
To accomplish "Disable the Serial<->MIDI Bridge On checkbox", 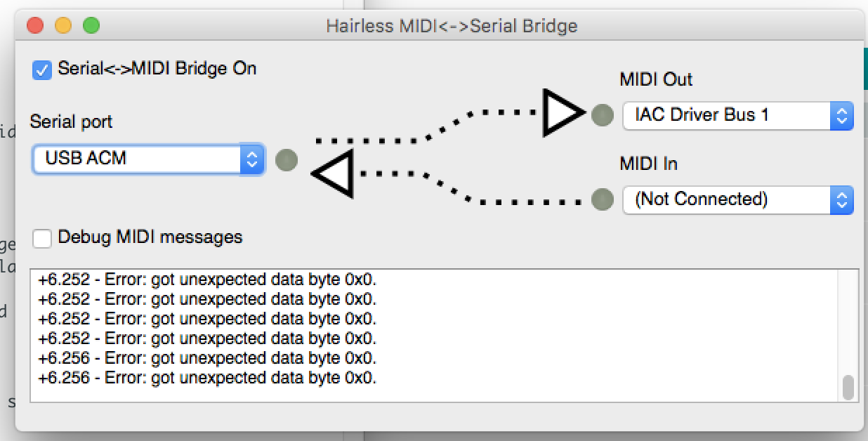I will click(x=43, y=70).
